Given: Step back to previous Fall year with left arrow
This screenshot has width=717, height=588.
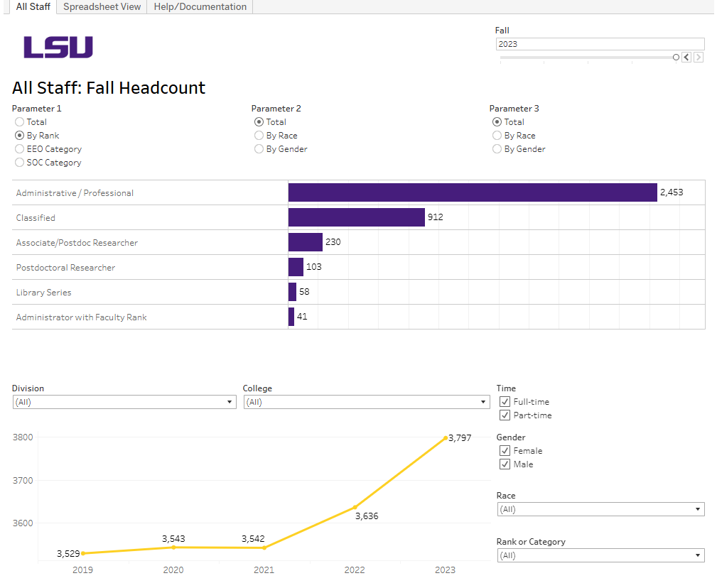Looking at the screenshot, I should coord(686,57).
